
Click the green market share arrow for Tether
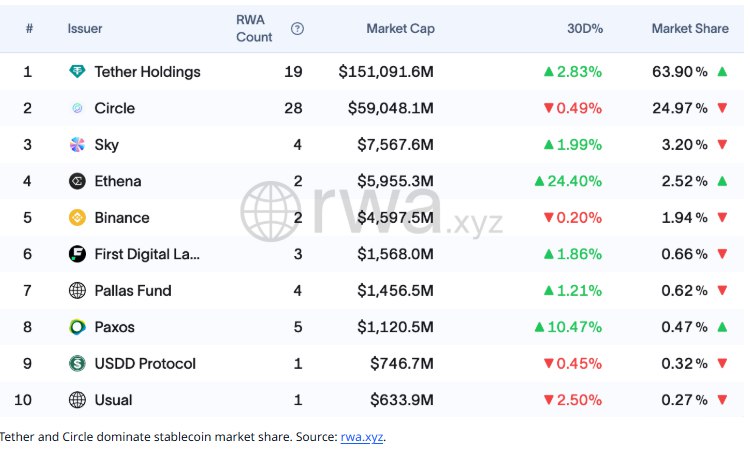(x=722, y=72)
